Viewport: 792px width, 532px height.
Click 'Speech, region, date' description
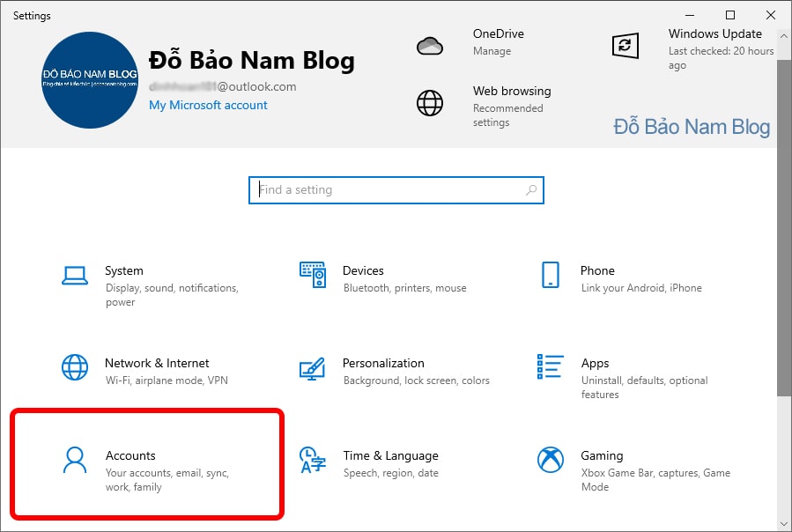pos(391,473)
